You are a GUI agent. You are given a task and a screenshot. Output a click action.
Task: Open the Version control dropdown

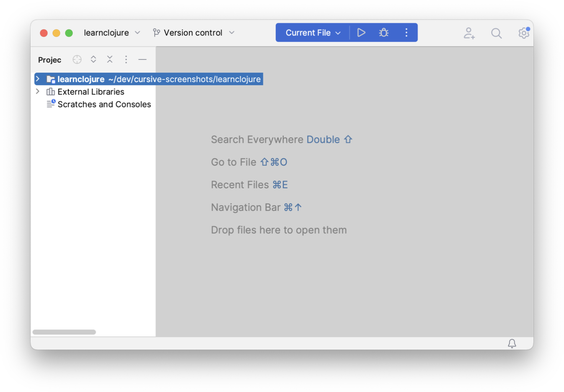pos(194,33)
